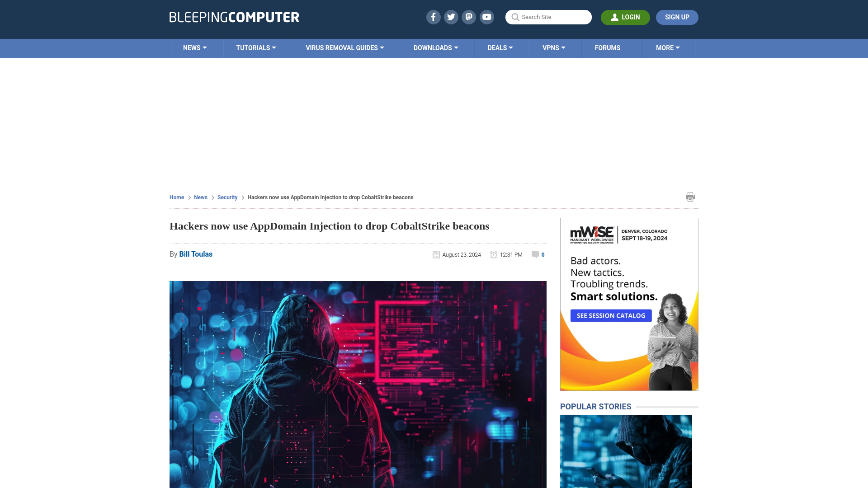Screen dimensions: 868x488
Task: Click the SIGN UP button
Action: click(x=677, y=17)
